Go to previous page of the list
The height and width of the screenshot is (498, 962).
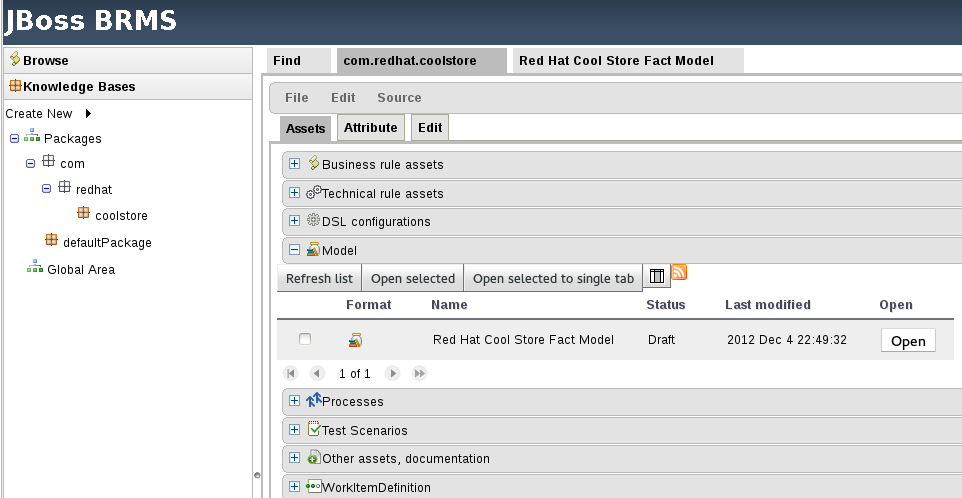[x=317, y=373]
